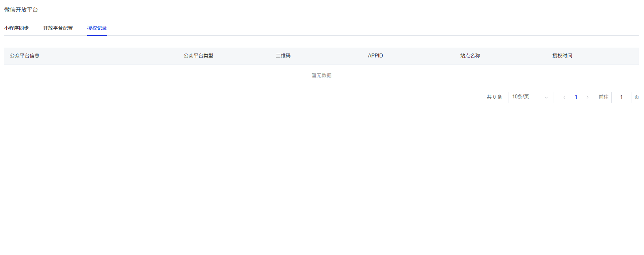Viewport: 644px width, 255px height.
Task: Click the 共 0 条 total count text
Action: (x=494, y=97)
